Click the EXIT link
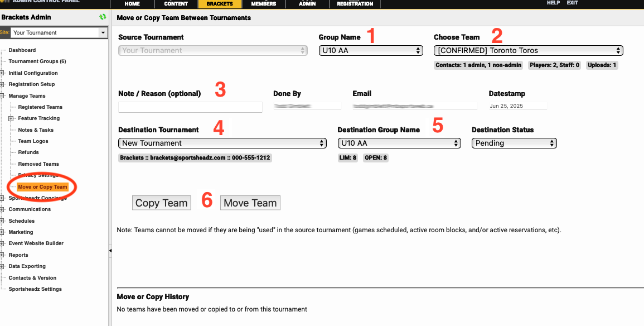Viewport: 644px width, 326px height. pyautogui.click(x=572, y=3)
